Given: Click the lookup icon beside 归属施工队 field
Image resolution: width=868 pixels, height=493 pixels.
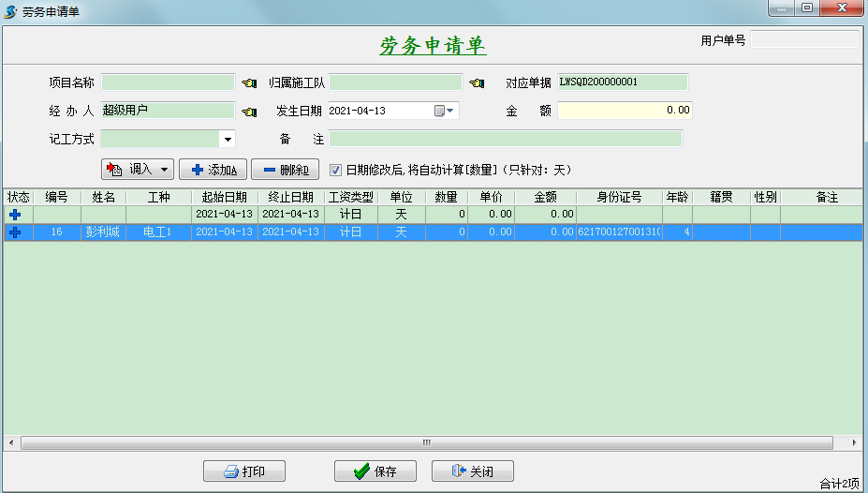Looking at the screenshot, I should click(477, 83).
